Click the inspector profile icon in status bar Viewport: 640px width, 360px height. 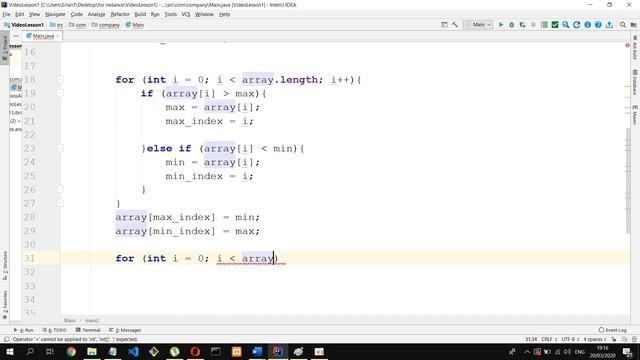pyautogui.click(x=624, y=339)
